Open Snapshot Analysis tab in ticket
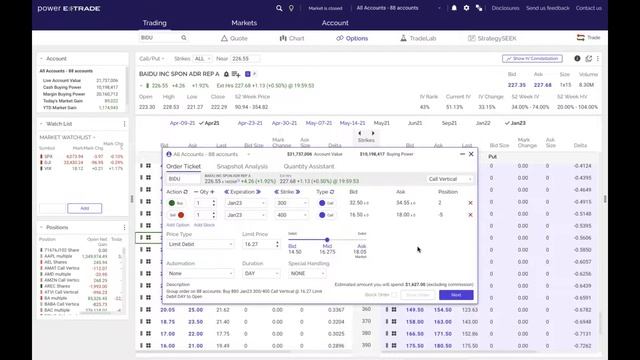Image resolution: width=640 pixels, height=360 pixels. tap(242, 167)
